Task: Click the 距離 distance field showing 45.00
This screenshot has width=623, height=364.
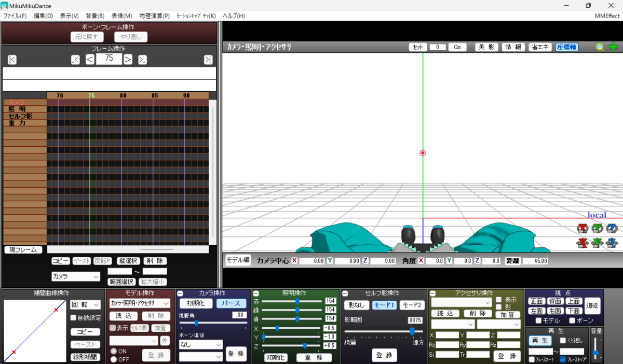Action: tap(535, 261)
